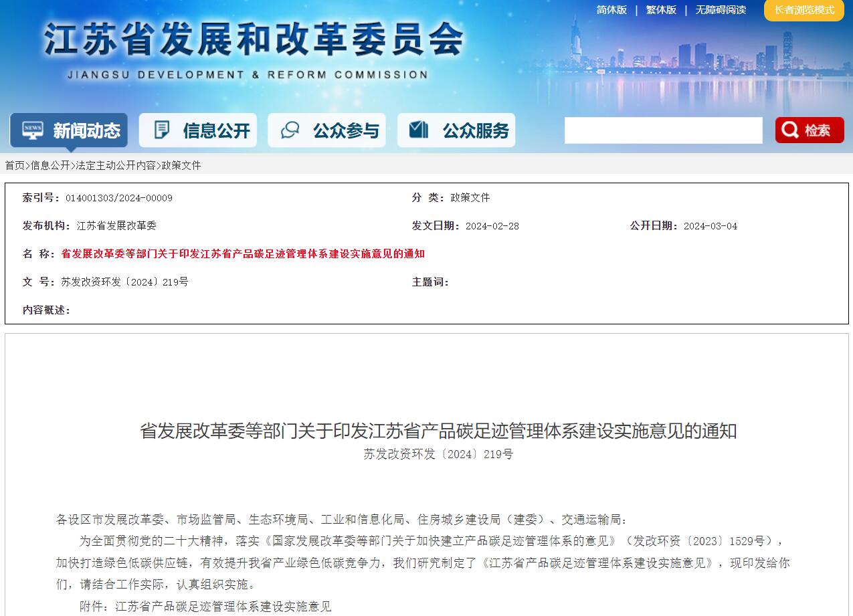Go to 信息公开 in the breadcrumb
853x616 pixels.
coord(50,165)
